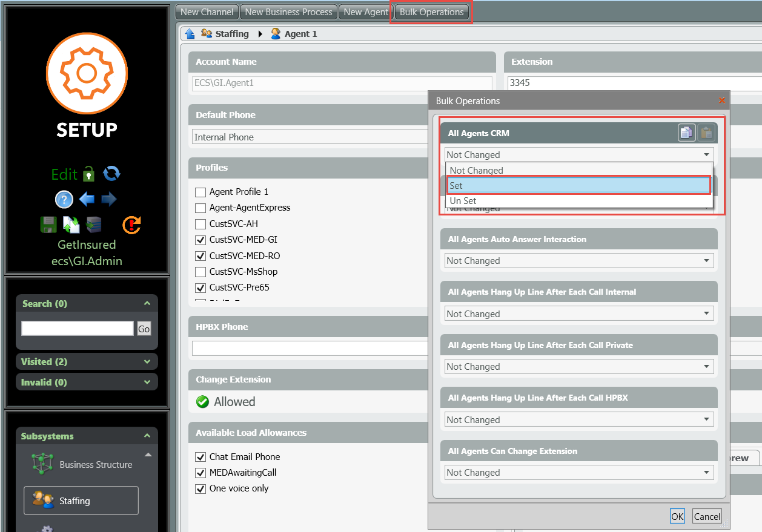762x532 pixels.
Task: Click the green Edit unlock padlock icon
Action: pyautogui.click(x=89, y=174)
